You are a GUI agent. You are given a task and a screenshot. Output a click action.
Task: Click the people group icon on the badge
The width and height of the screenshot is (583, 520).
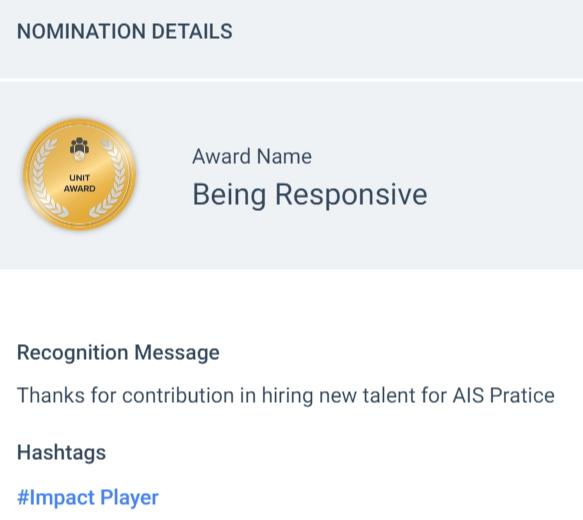coord(79,148)
